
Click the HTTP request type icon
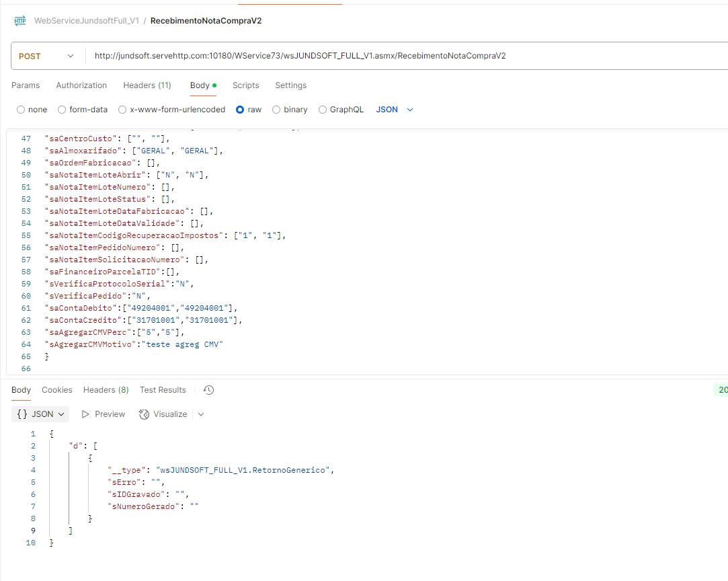(19, 21)
